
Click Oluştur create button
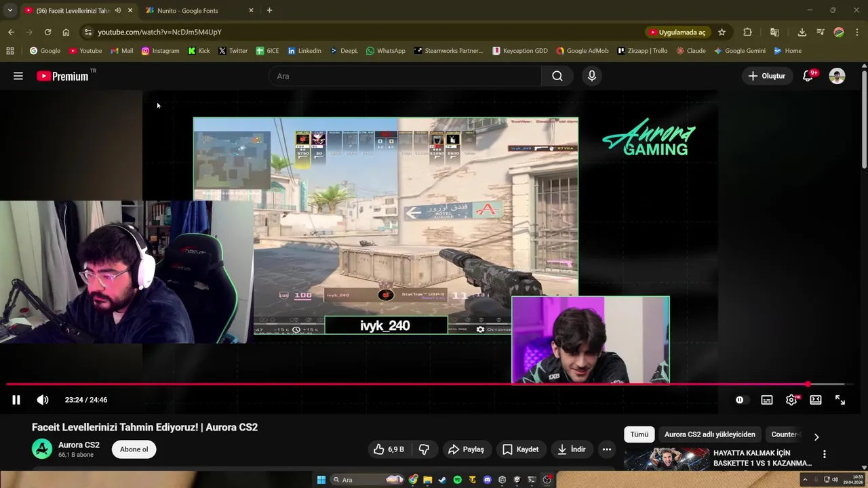(x=766, y=76)
